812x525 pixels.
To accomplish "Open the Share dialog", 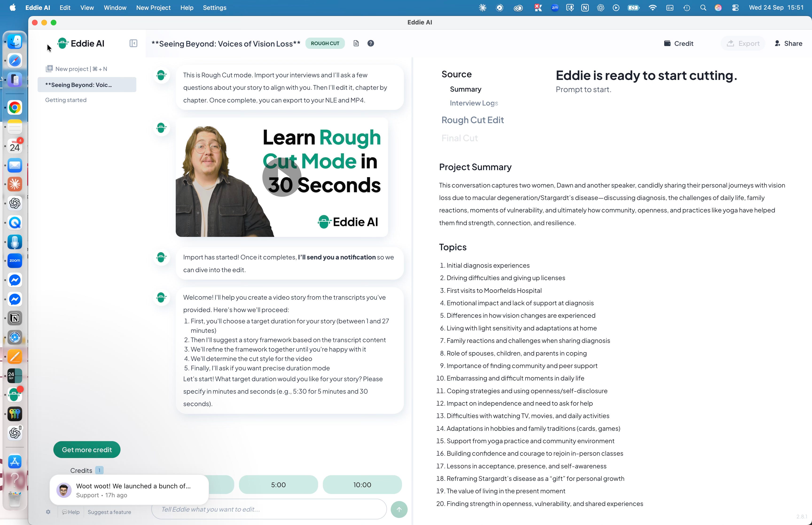I will (788, 43).
